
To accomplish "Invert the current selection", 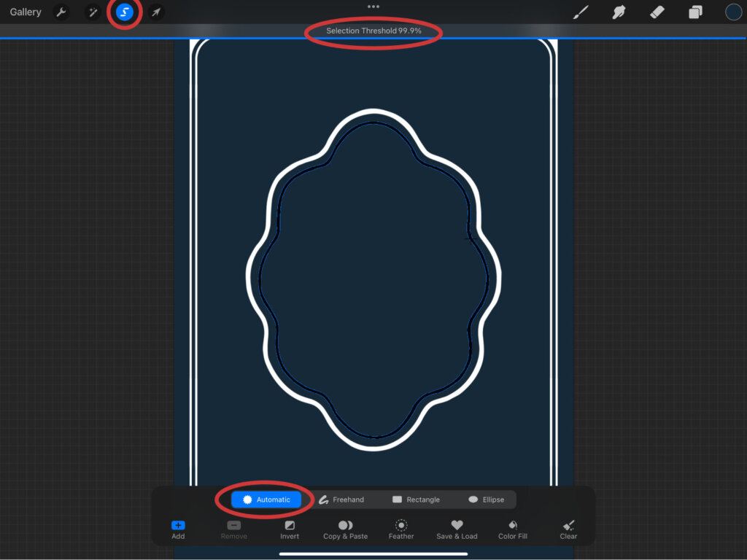I will (x=290, y=529).
